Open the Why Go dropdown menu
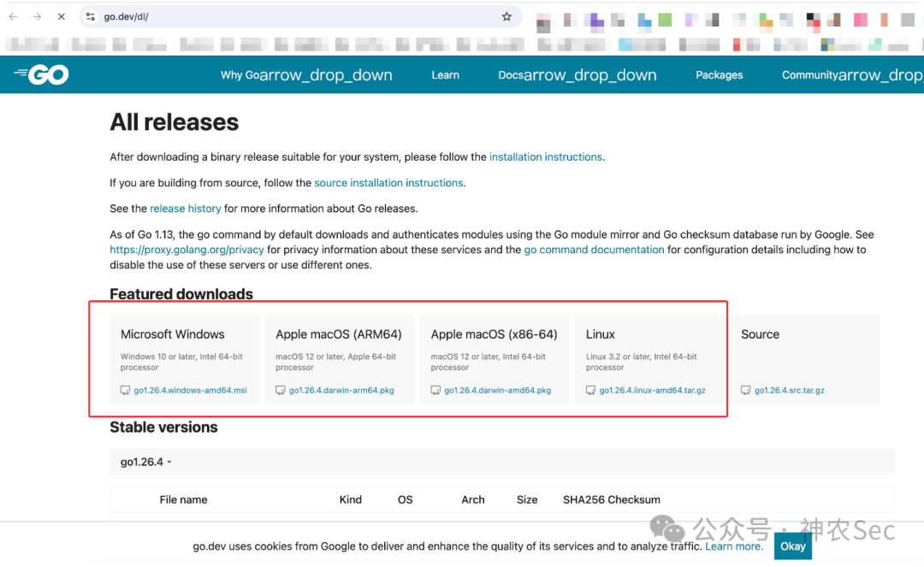Image resolution: width=924 pixels, height=567 pixels. pyautogui.click(x=306, y=74)
